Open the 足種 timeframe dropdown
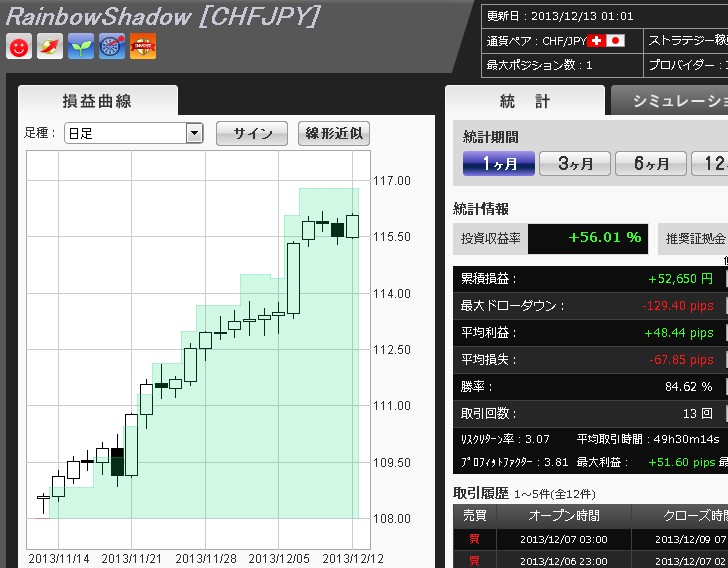This screenshot has width=728, height=568. [x=134, y=133]
